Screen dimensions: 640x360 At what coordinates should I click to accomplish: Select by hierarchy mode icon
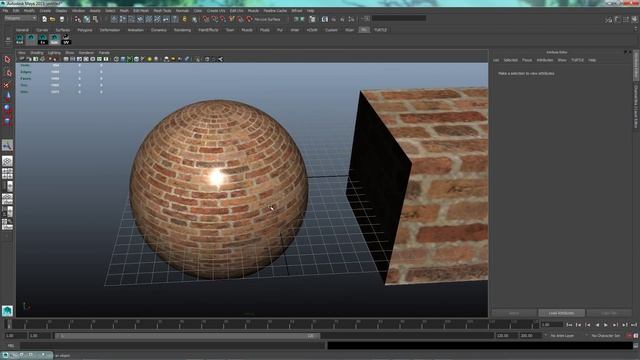point(78,19)
